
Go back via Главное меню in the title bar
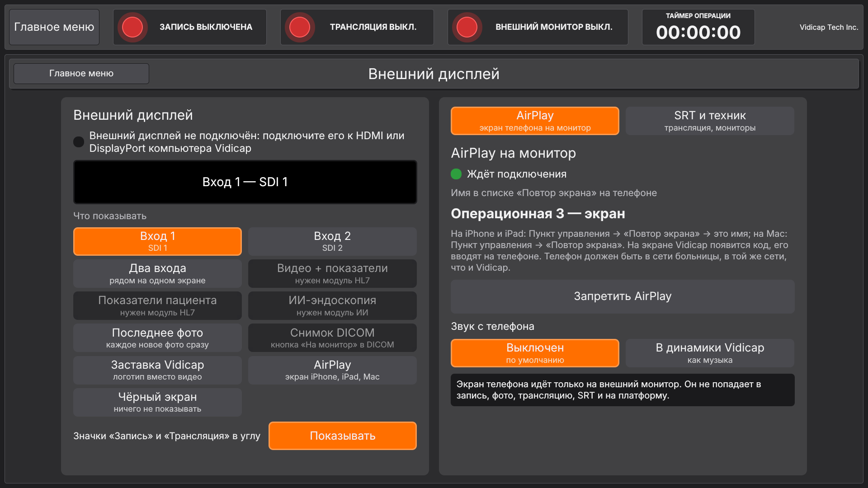[81, 73]
